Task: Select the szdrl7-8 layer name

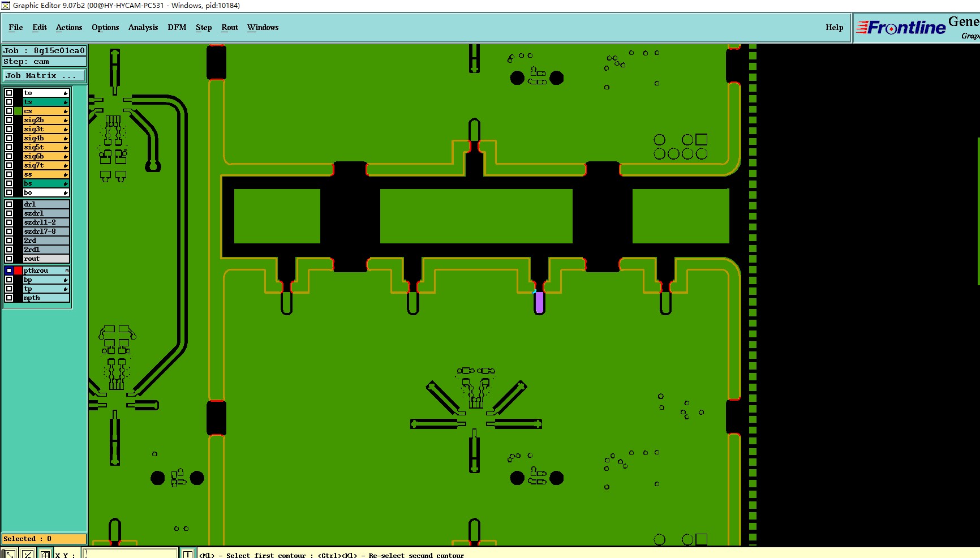Action: coord(46,231)
